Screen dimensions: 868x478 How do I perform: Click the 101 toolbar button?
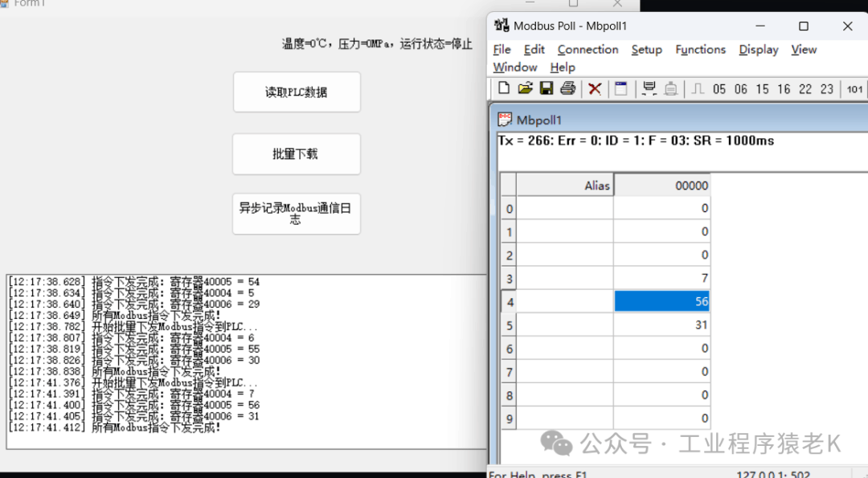pos(854,89)
